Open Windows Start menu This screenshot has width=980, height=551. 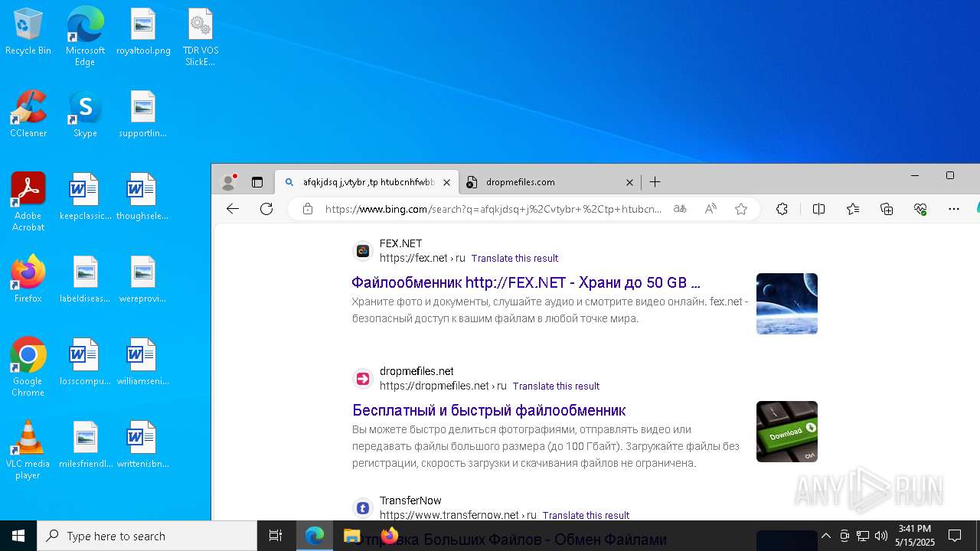pos(18,536)
